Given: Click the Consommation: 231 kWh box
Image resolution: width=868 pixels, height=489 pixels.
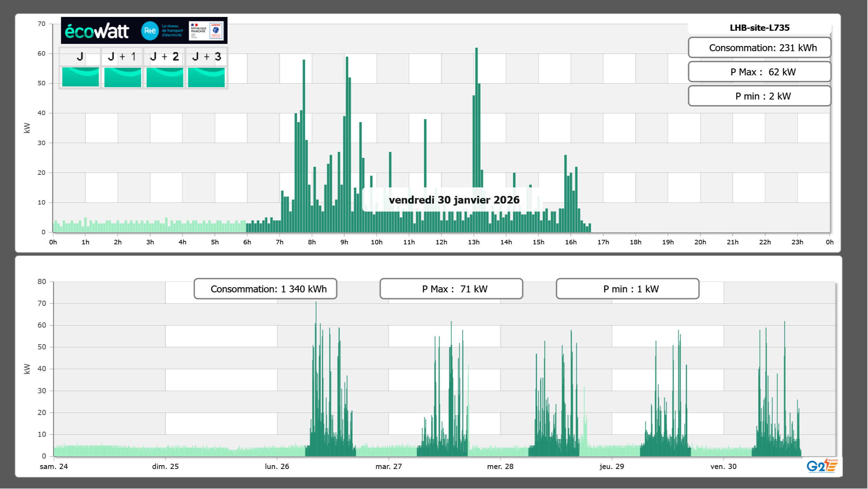Looking at the screenshot, I should coord(759,48).
